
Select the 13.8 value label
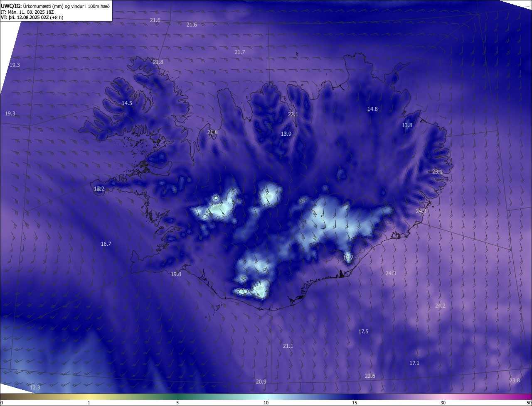pyautogui.click(x=407, y=125)
